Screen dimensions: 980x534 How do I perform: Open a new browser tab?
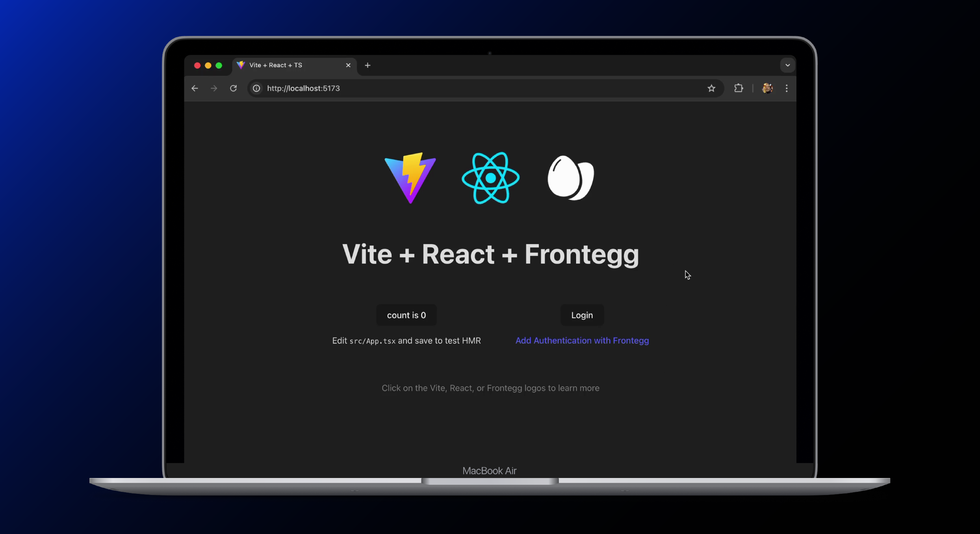click(367, 65)
